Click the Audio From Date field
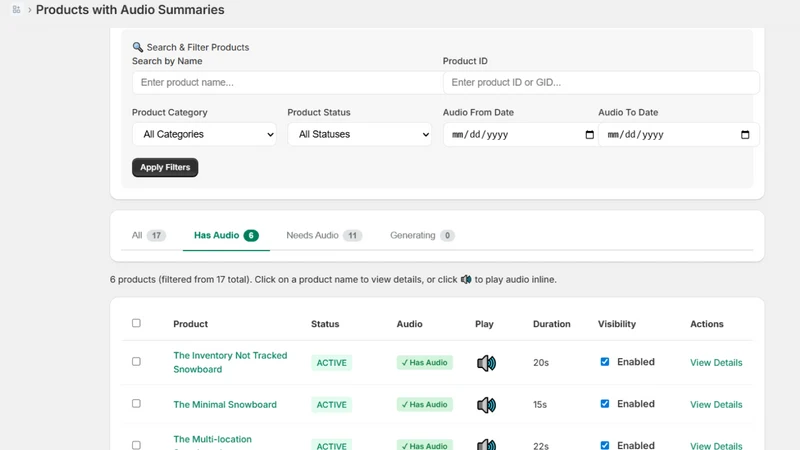This screenshot has height=450, width=800. [x=520, y=135]
